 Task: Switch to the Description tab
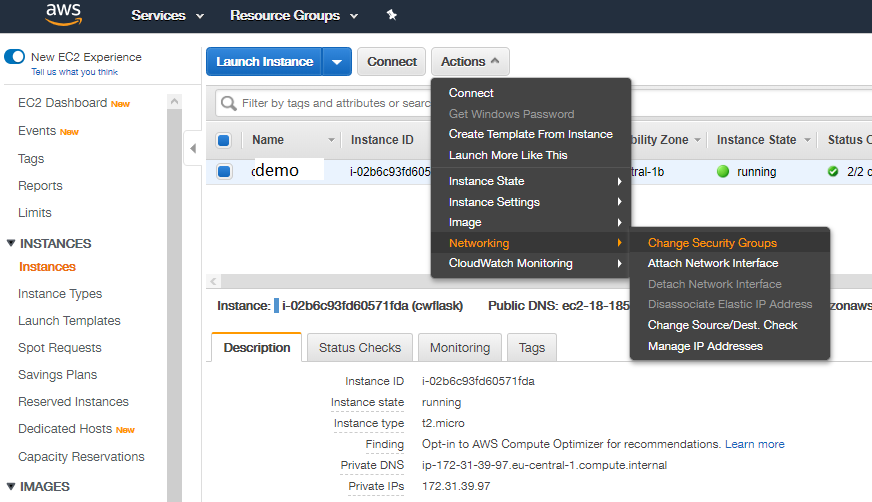pos(257,347)
